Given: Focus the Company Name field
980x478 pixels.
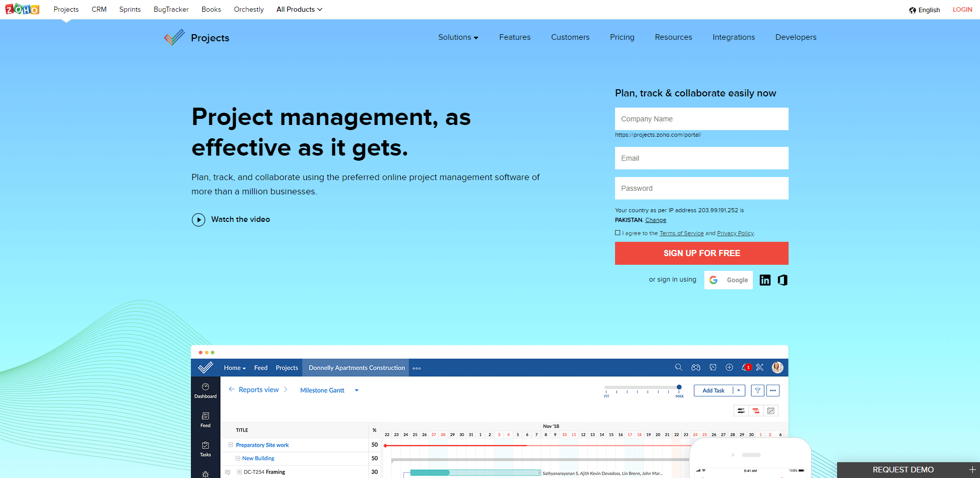Looking at the screenshot, I should (x=701, y=119).
